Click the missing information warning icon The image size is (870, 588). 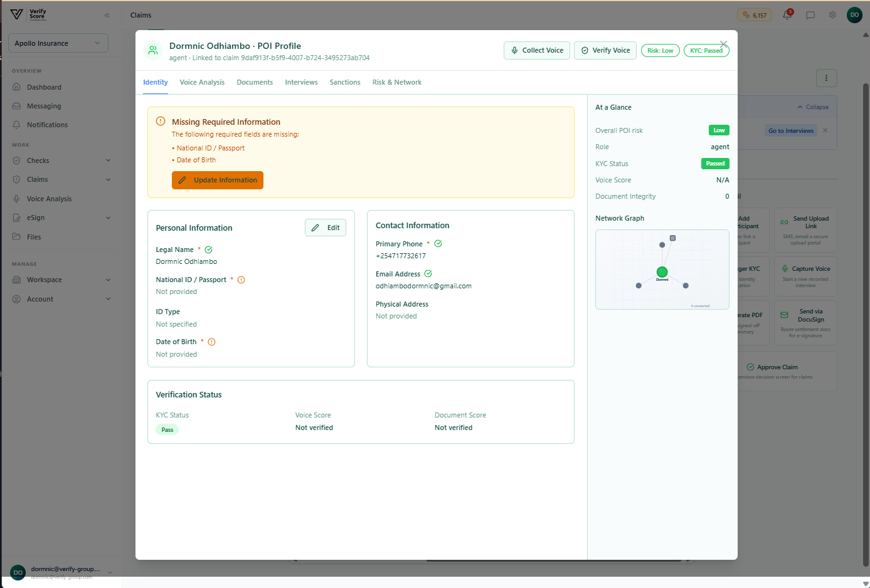[x=161, y=121]
